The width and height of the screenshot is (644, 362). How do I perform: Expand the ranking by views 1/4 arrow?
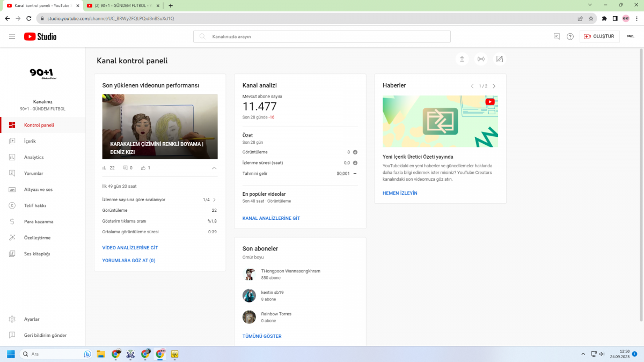tap(214, 200)
